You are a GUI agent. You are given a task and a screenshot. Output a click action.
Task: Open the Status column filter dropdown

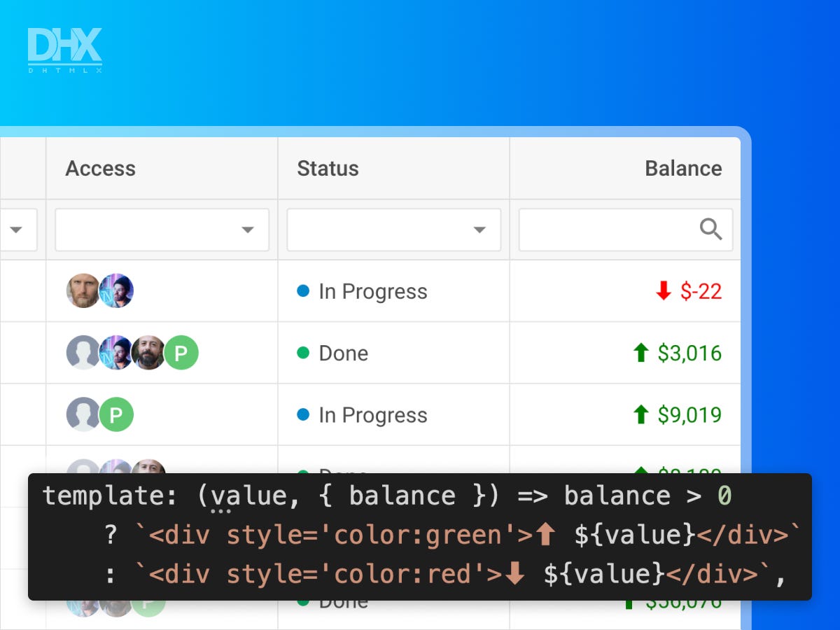coord(479,230)
